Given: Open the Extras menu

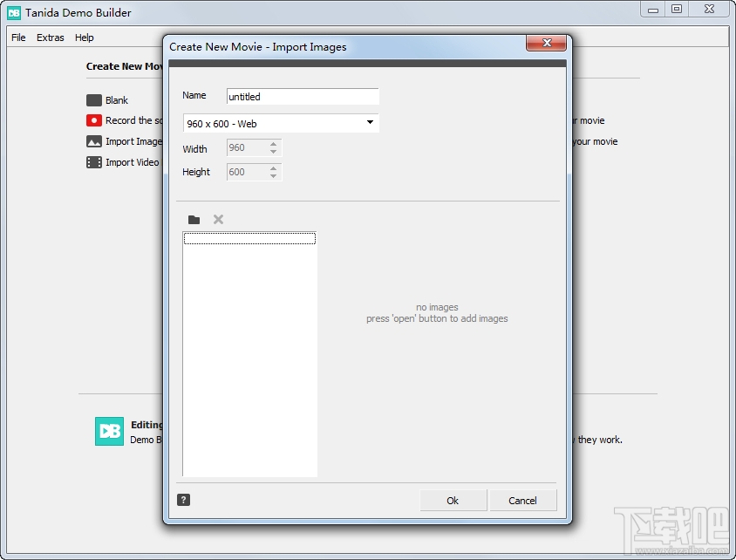Looking at the screenshot, I should click(x=50, y=38).
